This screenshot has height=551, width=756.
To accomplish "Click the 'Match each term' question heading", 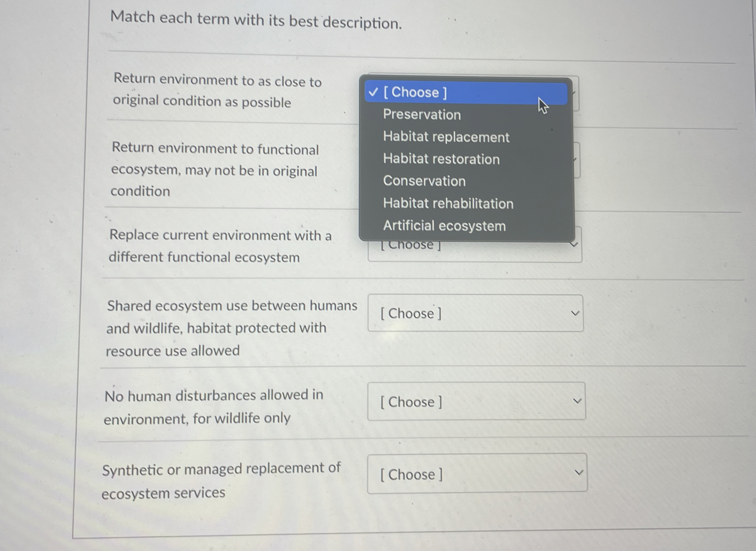I will (256, 20).
